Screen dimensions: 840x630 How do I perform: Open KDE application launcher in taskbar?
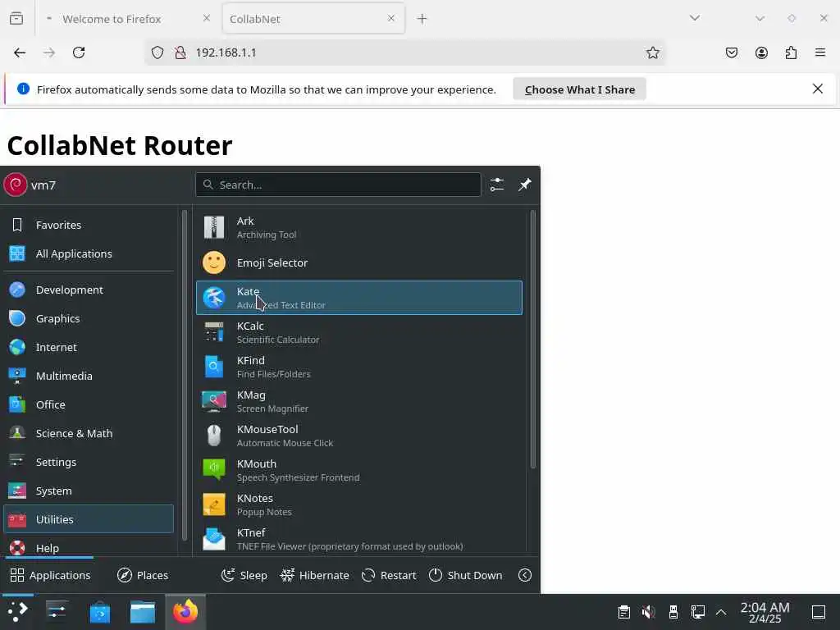(x=18, y=611)
